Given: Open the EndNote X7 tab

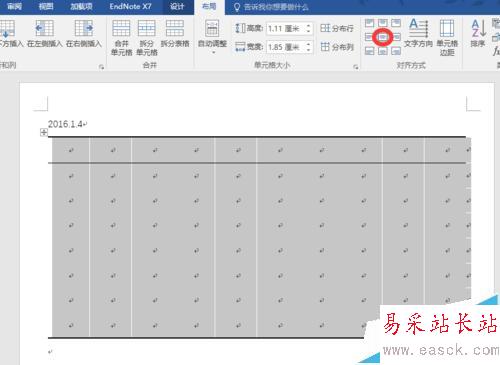Looking at the screenshot, I should (x=130, y=6).
